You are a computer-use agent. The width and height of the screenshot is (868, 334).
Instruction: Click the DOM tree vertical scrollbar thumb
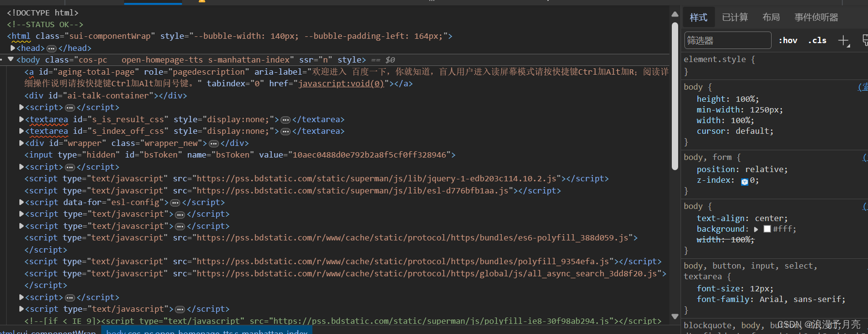coord(675,96)
